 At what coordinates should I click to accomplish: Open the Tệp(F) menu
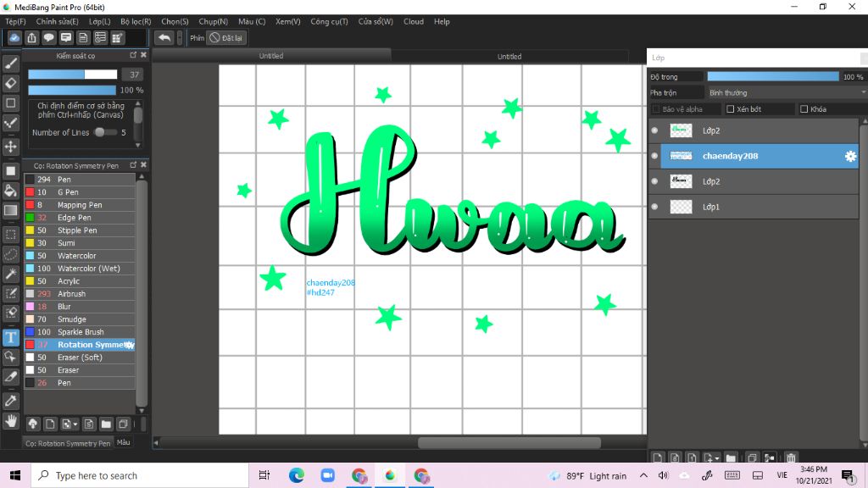pos(15,21)
